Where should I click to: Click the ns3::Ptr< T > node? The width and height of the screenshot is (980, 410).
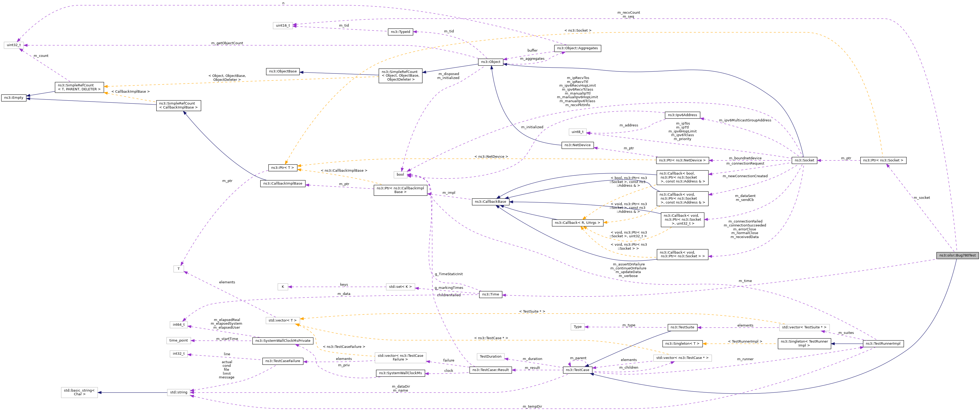tap(283, 167)
